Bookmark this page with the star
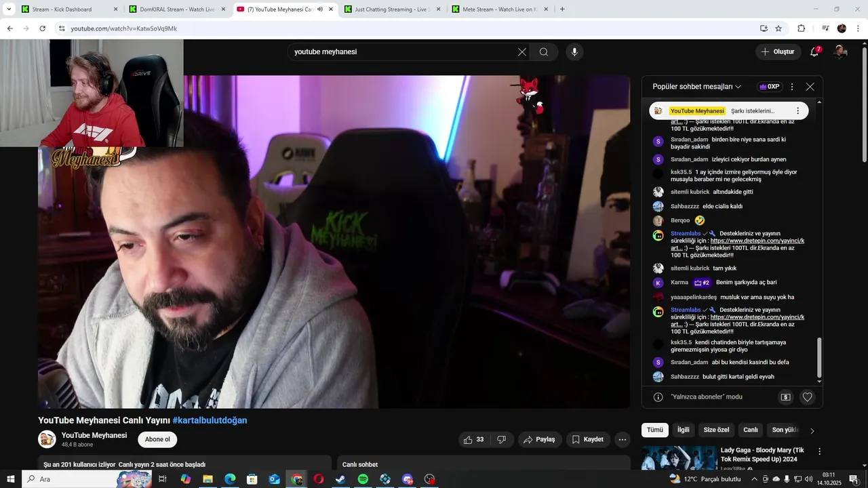Screen dimensions: 868x488 coord(778,28)
